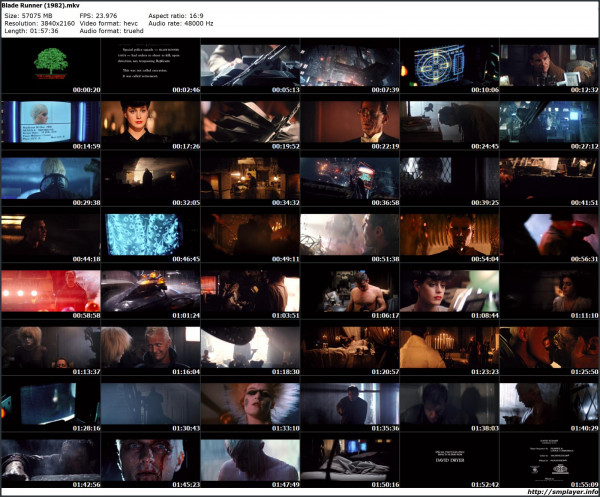This screenshot has height=497, width=600.
Task: Select the thumbnail at 01:42:56
Action: [51, 460]
